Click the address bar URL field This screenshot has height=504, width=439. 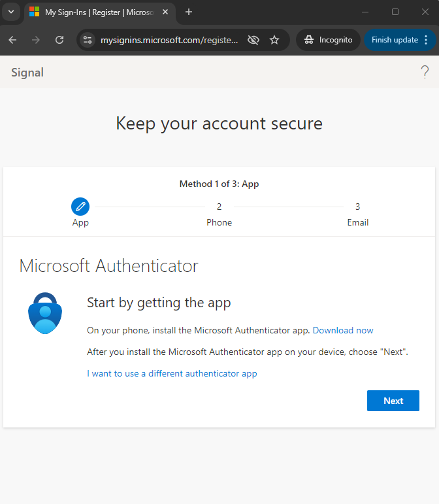coord(169,40)
